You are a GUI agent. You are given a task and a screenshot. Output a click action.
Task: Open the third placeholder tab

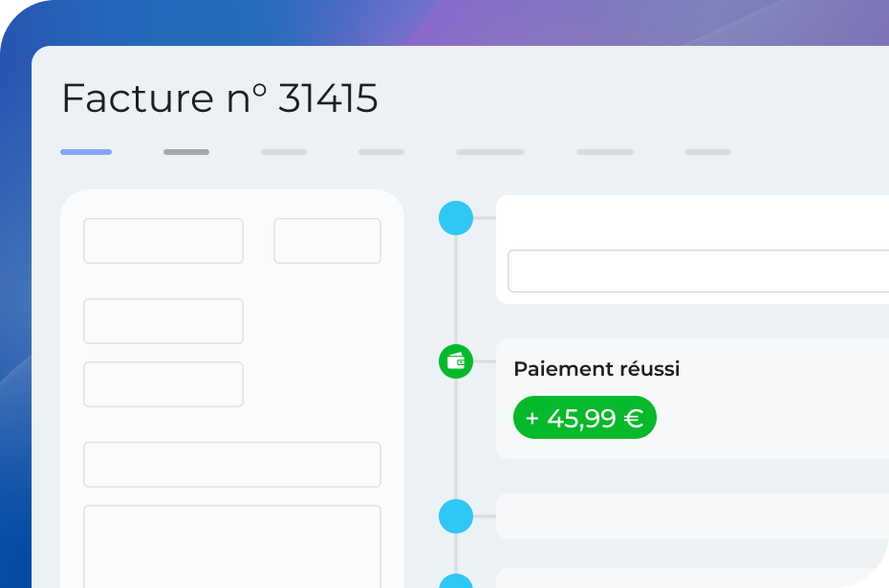click(284, 152)
